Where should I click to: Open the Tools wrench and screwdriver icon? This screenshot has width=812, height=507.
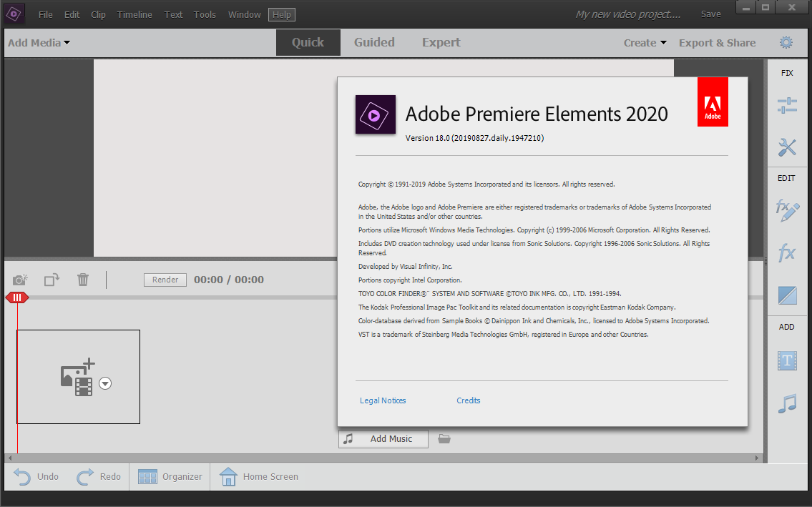tap(787, 147)
